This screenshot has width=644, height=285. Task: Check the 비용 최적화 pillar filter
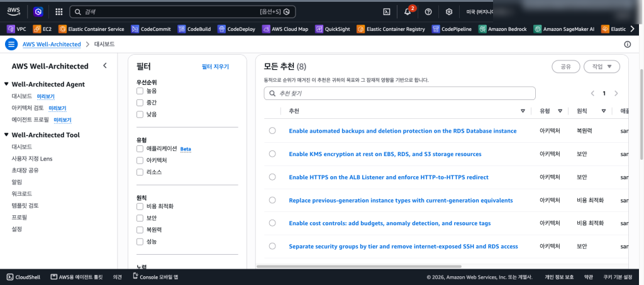140,206
